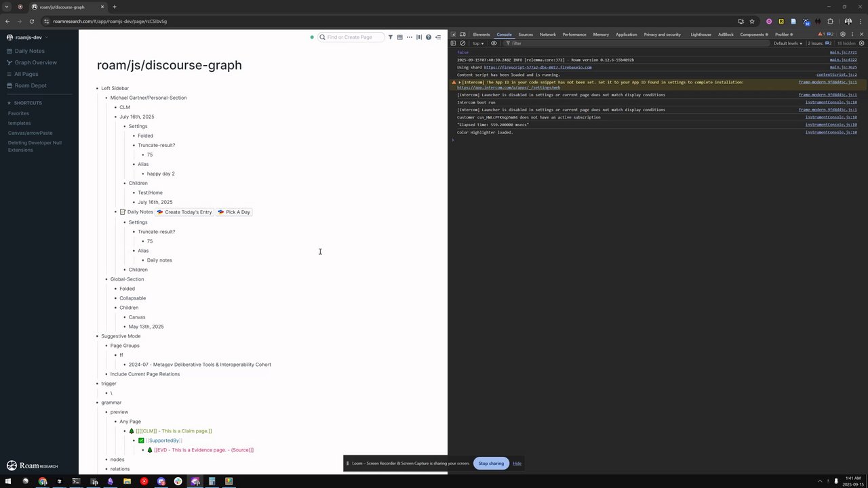
Task: Open the calendar date picker icon
Action: (x=400, y=37)
